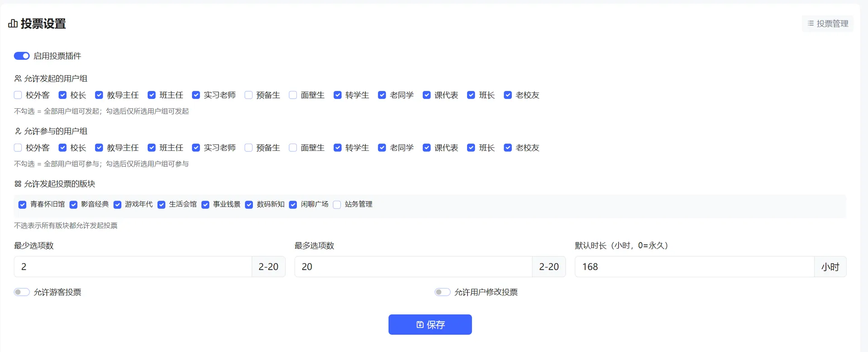Uncheck 教导主任 under 允许发起的用户组
This screenshot has height=352, width=868.
click(99, 95)
